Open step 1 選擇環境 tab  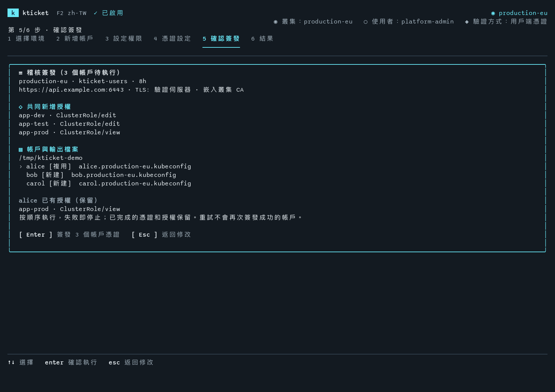pos(26,39)
